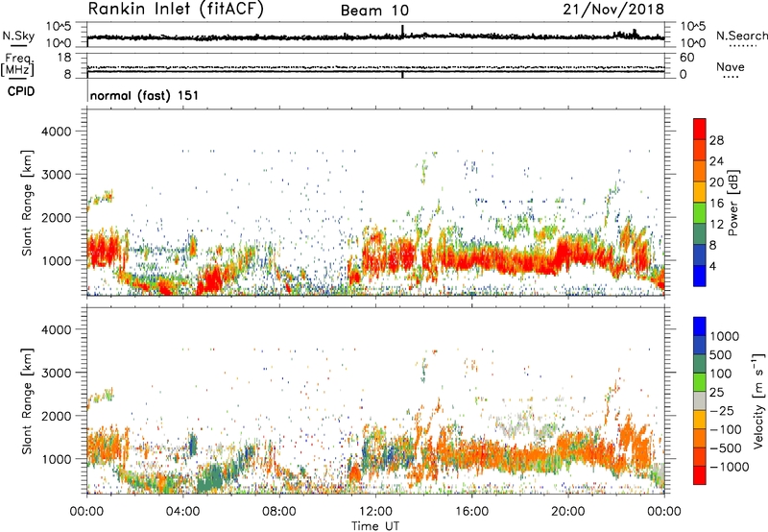The height and width of the screenshot is (532, 768).
Task: Click the blue bottom of the power colorbar
Action: (700, 276)
